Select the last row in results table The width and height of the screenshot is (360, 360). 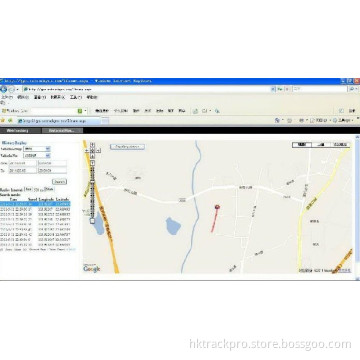(35, 244)
